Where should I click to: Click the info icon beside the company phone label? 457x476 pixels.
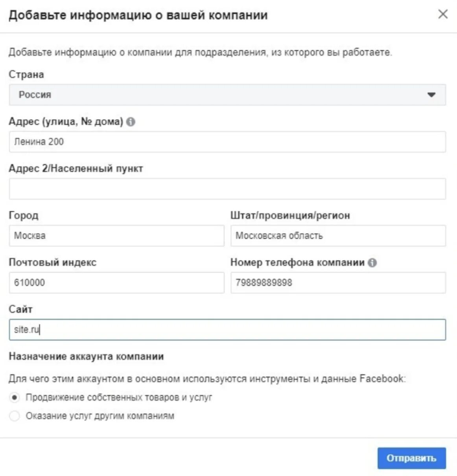(x=372, y=263)
